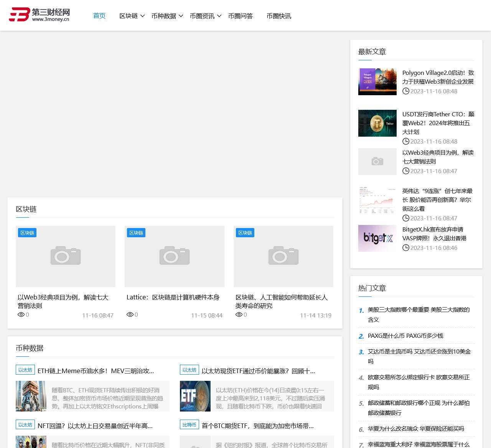This screenshot has width=491, height=448.
Task: Click the 区块链 tag badge on Lattice thumbnail
Action: click(136, 233)
